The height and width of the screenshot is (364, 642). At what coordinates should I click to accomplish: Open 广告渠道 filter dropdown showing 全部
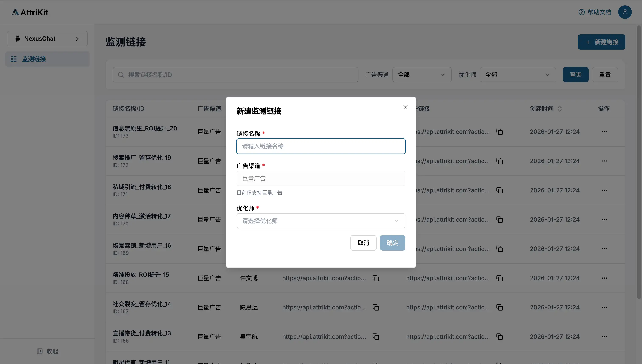pyautogui.click(x=422, y=75)
